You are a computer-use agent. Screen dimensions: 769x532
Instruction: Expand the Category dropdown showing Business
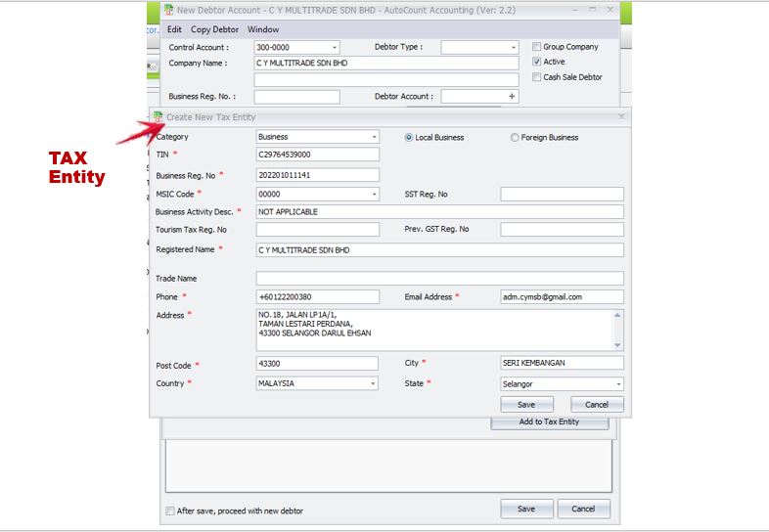click(374, 137)
